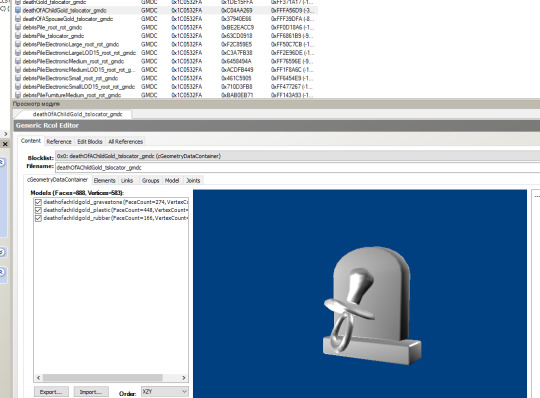Switch to the Content tab
Image resolution: width=540 pixels, height=398 pixels.
[31, 141]
